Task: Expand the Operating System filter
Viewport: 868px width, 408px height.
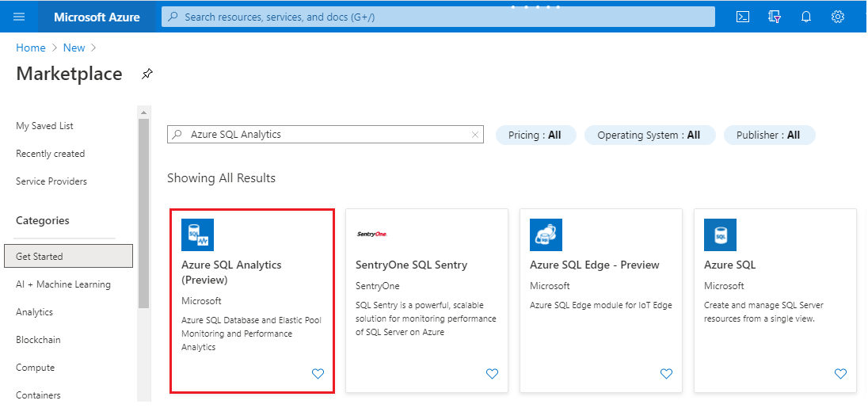Action: pyautogui.click(x=649, y=135)
